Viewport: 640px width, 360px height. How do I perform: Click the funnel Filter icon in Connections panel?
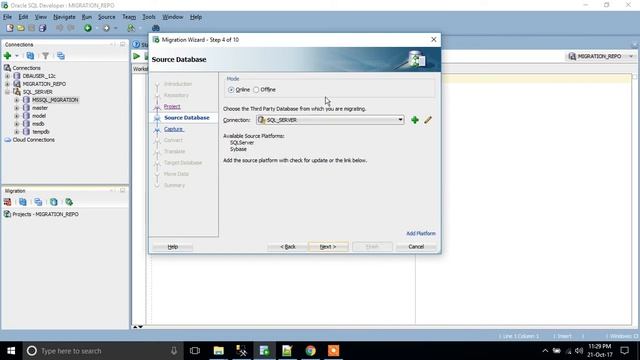[45, 56]
